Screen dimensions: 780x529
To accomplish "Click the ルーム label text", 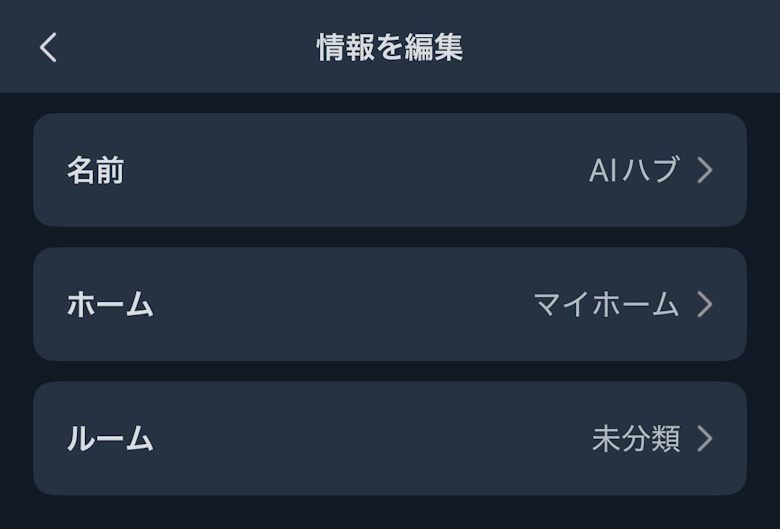I will (110, 439).
